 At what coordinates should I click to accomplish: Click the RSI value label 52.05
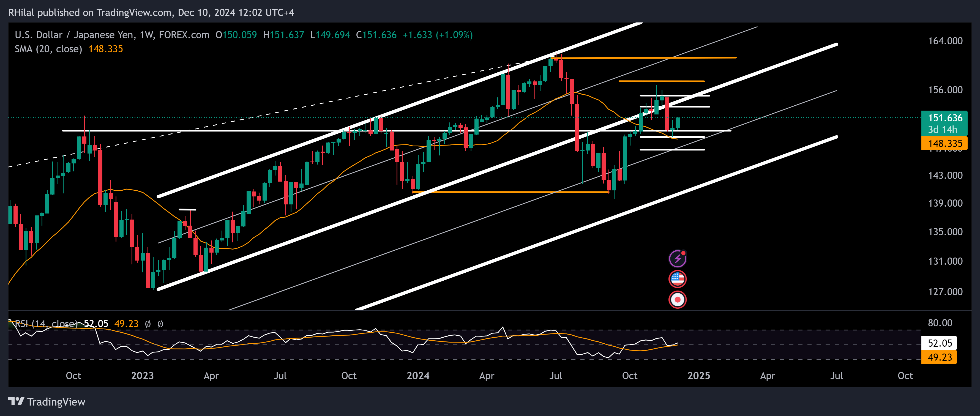pos(940,343)
